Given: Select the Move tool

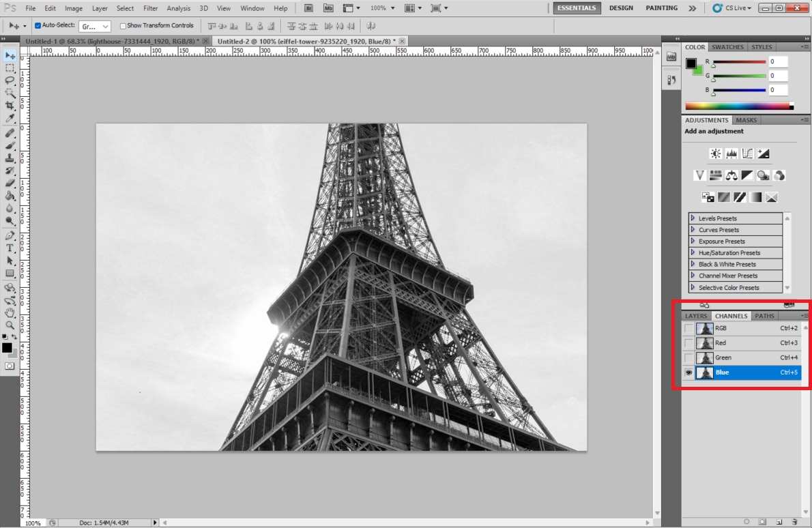Looking at the screenshot, I should click(x=10, y=56).
